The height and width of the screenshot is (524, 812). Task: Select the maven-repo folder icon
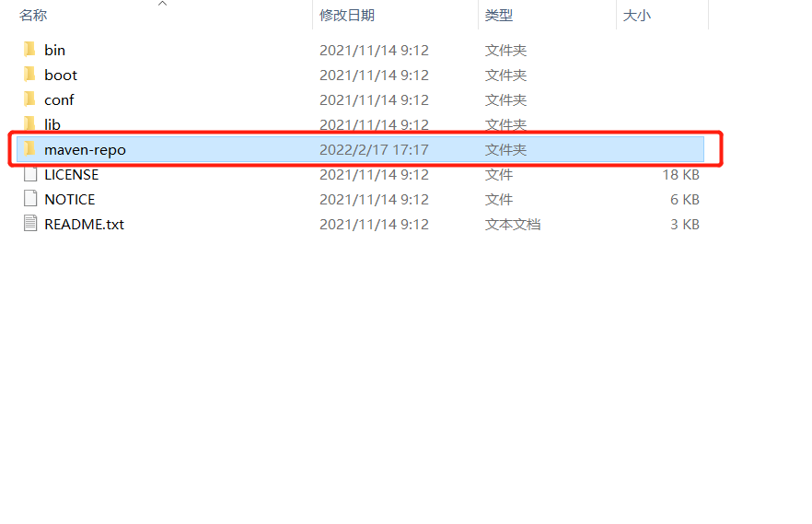pyautogui.click(x=29, y=149)
